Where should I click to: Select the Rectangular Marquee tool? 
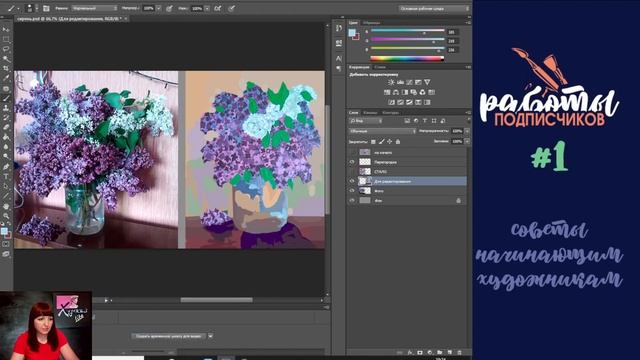6,39
